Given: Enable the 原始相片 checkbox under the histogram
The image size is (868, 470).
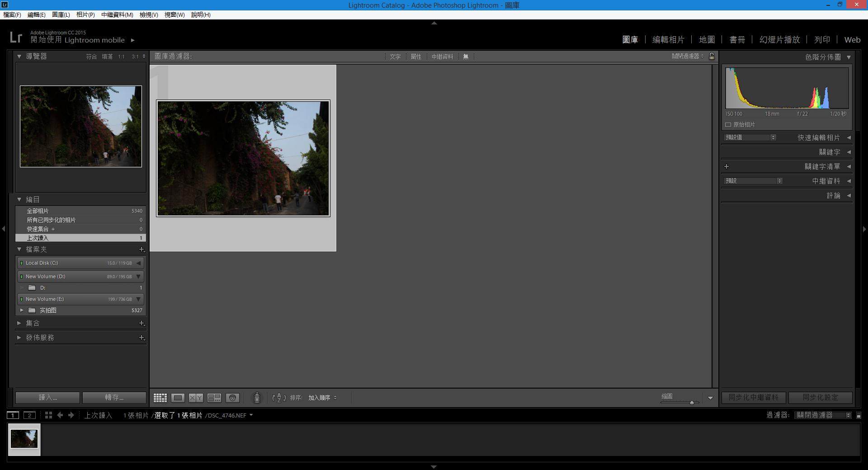Looking at the screenshot, I should (x=728, y=124).
